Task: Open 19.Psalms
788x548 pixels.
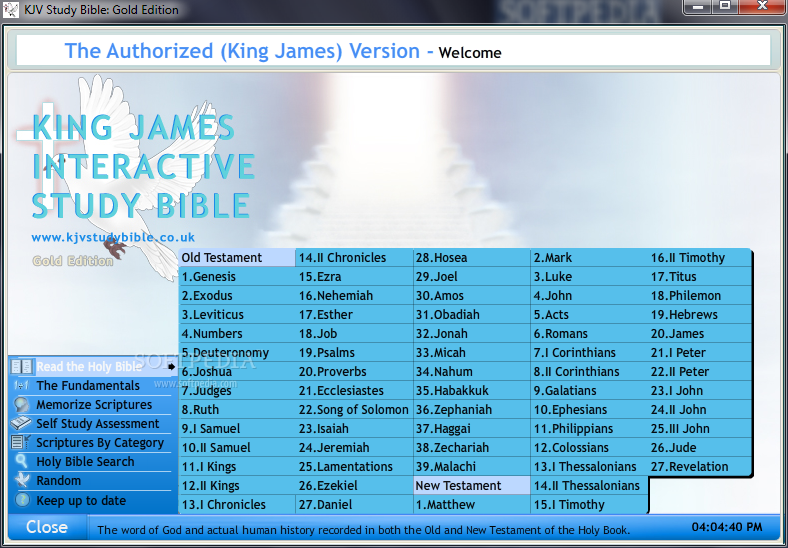Action: [354, 352]
